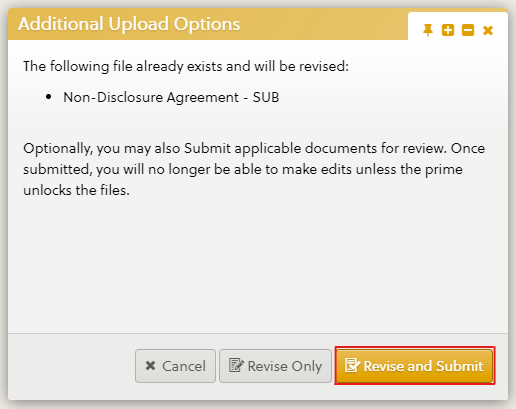The width and height of the screenshot is (516, 409).
Task: Select Revise and Submit
Action: (x=414, y=366)
